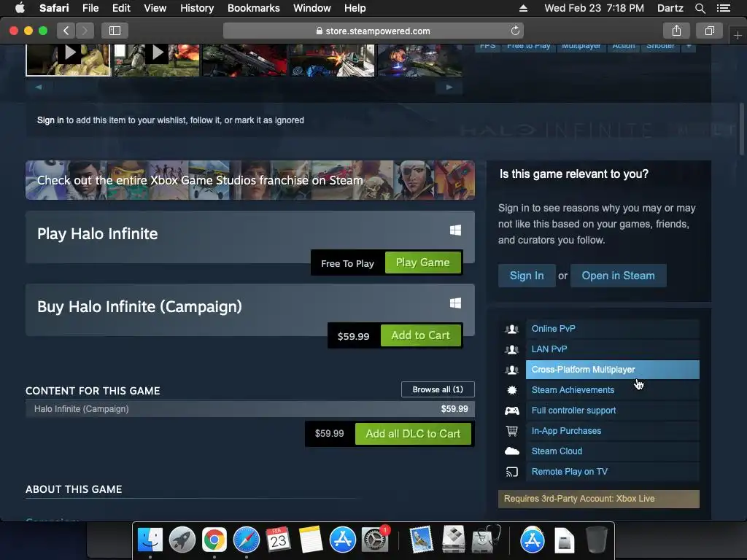Screen dimensions: 747x560
Task: Play the first video thumbnail
Action: 69,60
